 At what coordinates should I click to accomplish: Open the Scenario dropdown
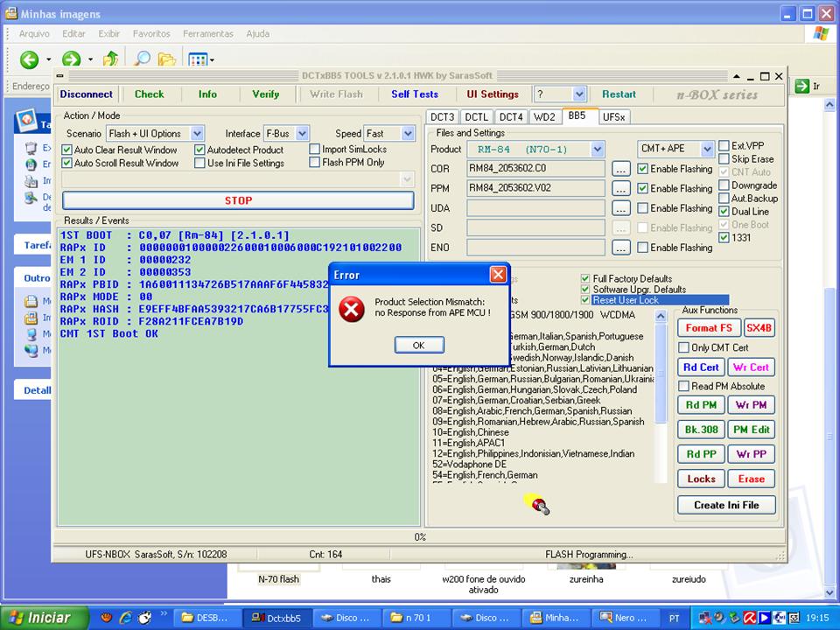coord(197,133)
